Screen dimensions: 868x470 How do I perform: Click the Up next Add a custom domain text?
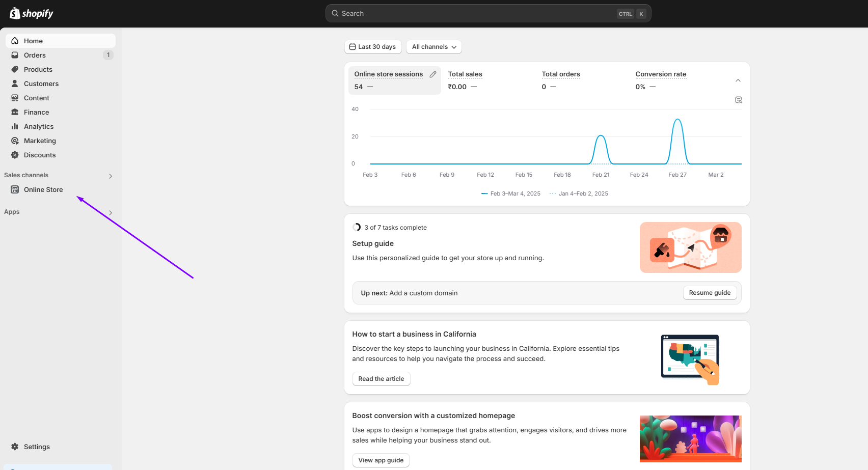tap(409, 293)
